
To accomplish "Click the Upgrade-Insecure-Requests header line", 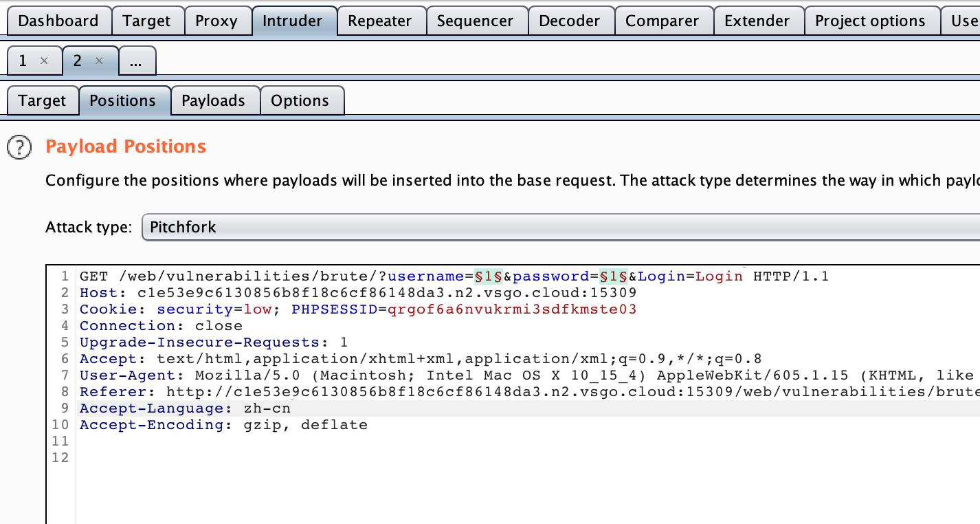I will 214,342.
